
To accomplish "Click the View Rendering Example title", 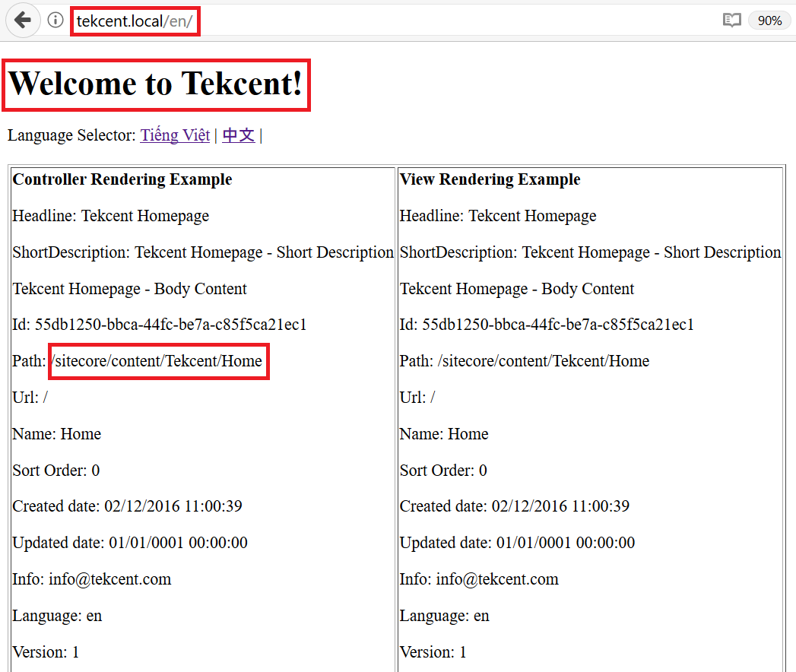I will [x=490, y=179].
